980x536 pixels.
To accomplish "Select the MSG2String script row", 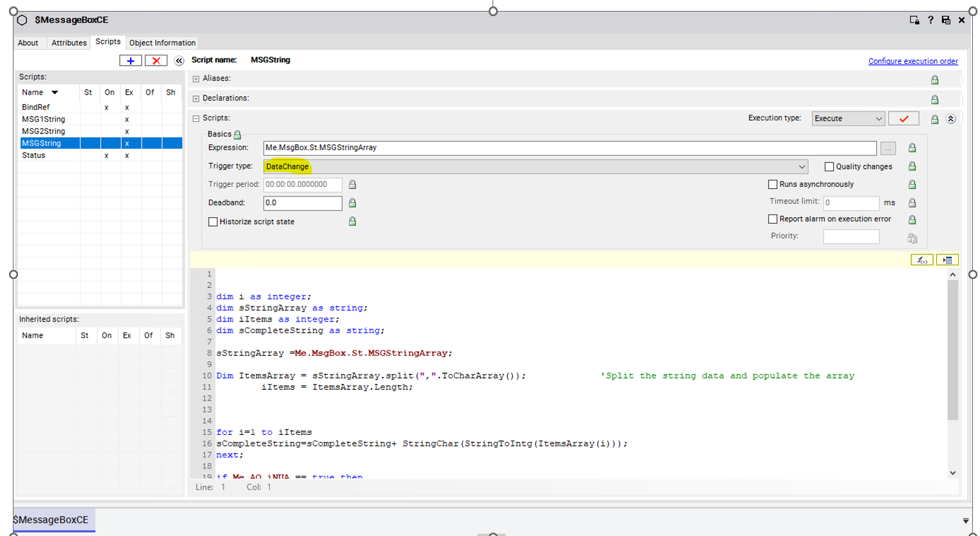I will (100, 131).
